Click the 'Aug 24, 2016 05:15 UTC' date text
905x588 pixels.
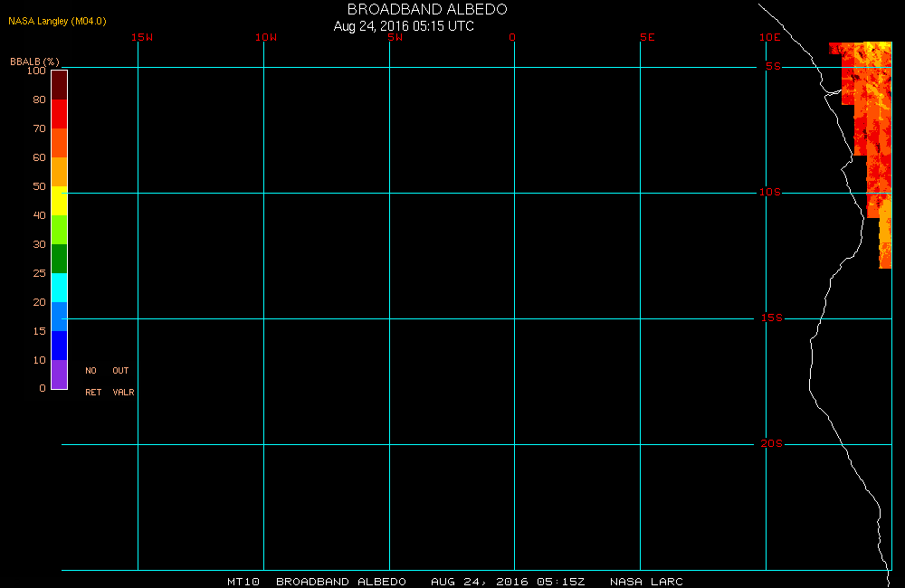click(x=404, y=26)
